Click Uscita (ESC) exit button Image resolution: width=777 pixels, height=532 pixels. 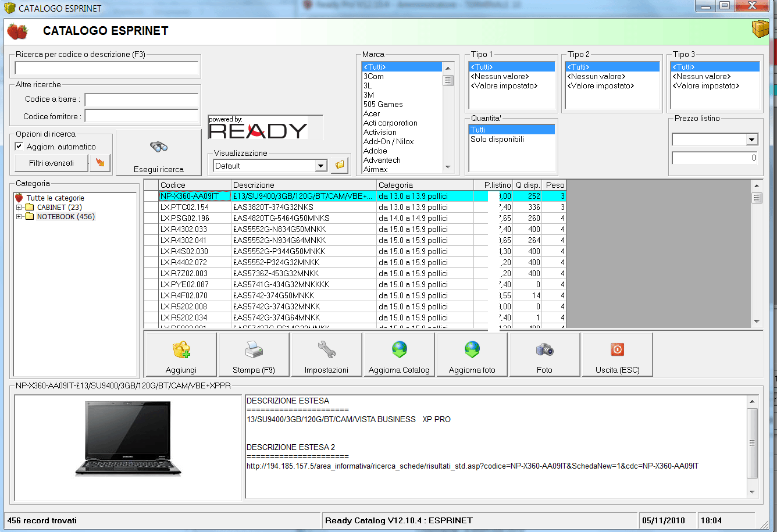point(617,355)
